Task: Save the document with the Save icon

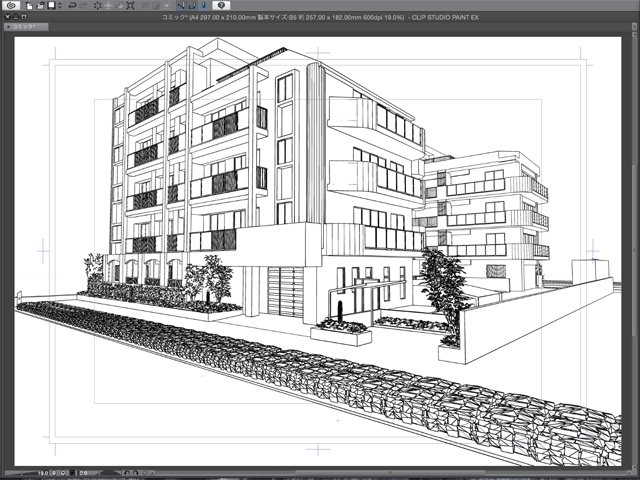Action: pyautogui.click(x=51, y=5)
